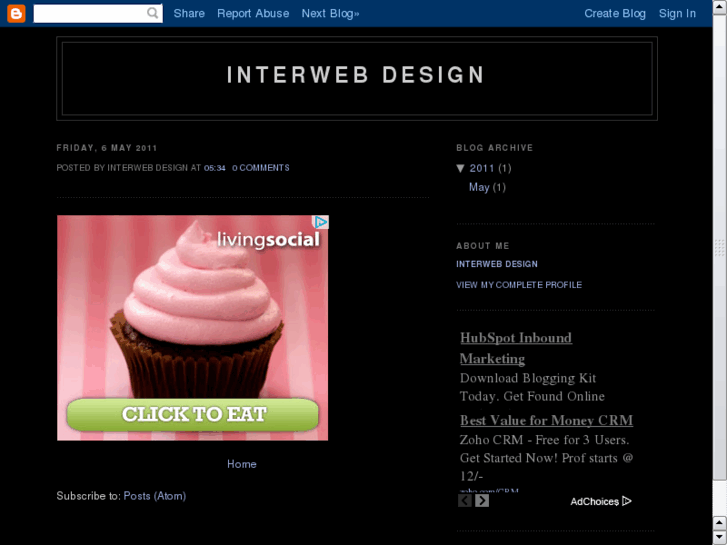
Task: Click the ad info triangle on cupcake ad
Action: click(321, 222)
